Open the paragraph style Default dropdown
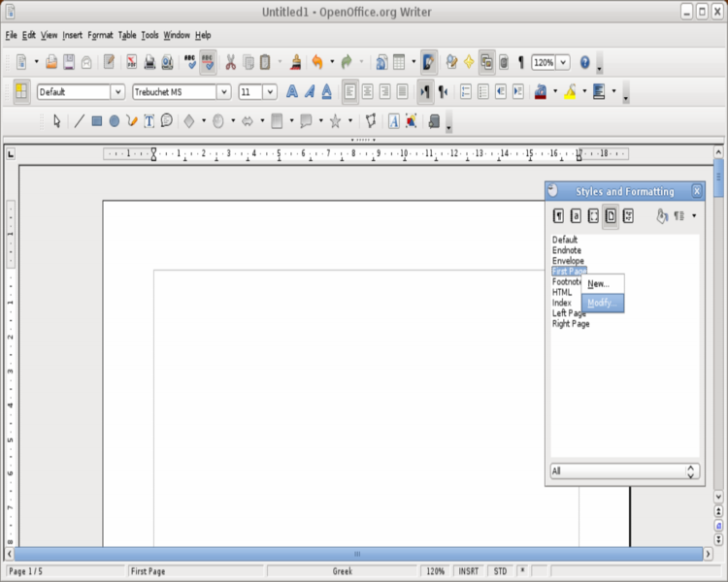This screenshot has height=582, width=728. click(x=117, y=91)
